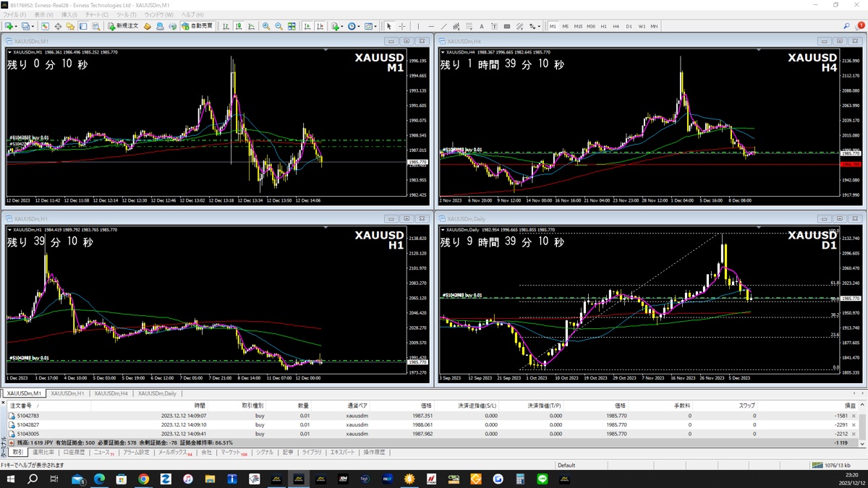Select the cursor arrow tool
This screenshot has width=868, height=488.
pyautogui.click(x=389, y=26)
